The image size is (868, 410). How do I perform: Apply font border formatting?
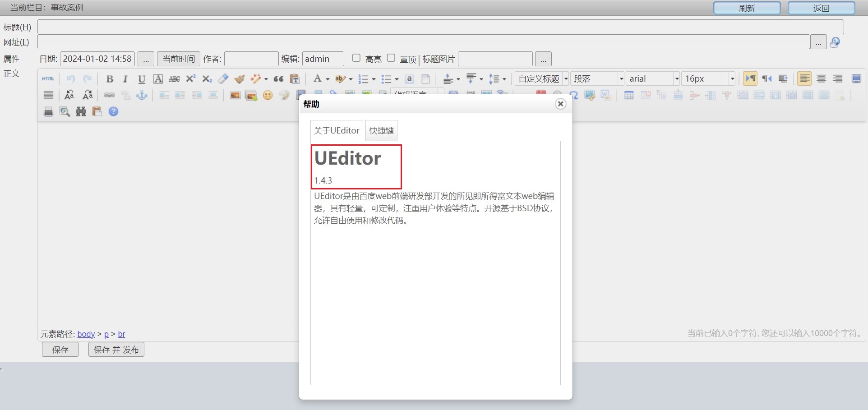coord(158,79)
